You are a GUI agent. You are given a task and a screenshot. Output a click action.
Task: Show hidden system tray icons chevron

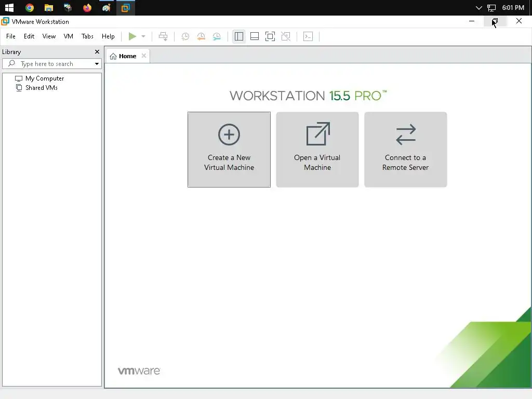478,8
